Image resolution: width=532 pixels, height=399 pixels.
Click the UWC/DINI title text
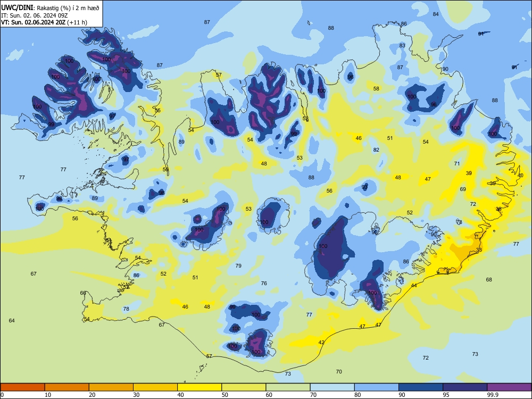(17, 7)
